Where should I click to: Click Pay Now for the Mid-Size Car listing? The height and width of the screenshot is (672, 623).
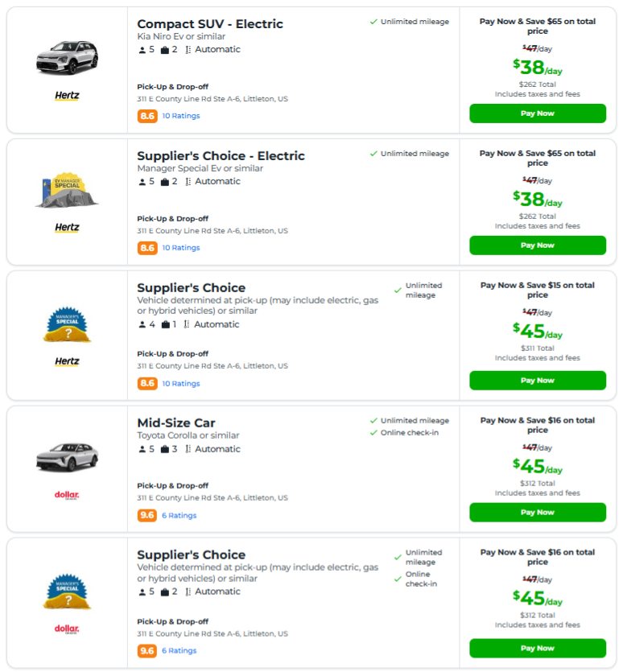click(537, 512)
